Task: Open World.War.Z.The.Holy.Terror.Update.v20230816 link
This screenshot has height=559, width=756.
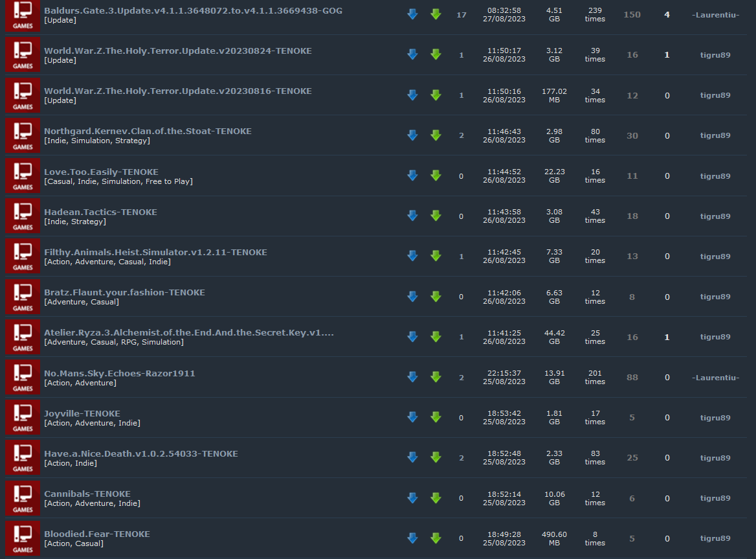Action: pyautogui.click(x=178, y=91)
